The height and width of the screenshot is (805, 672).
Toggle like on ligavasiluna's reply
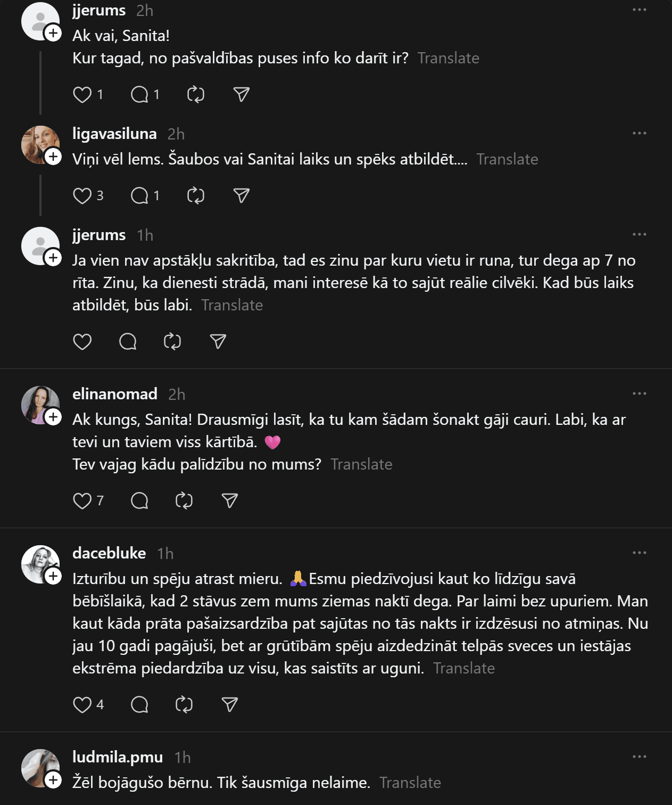click(82, 196)
